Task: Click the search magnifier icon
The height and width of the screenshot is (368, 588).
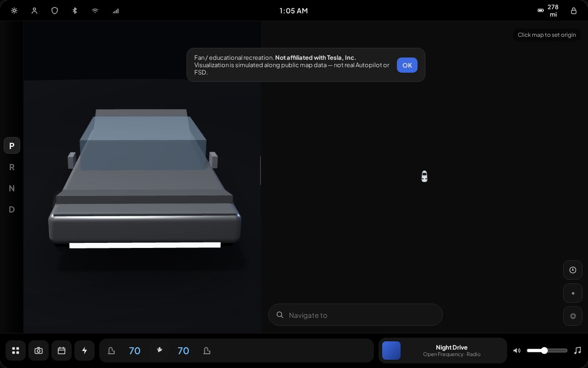Action: (280, 315)
